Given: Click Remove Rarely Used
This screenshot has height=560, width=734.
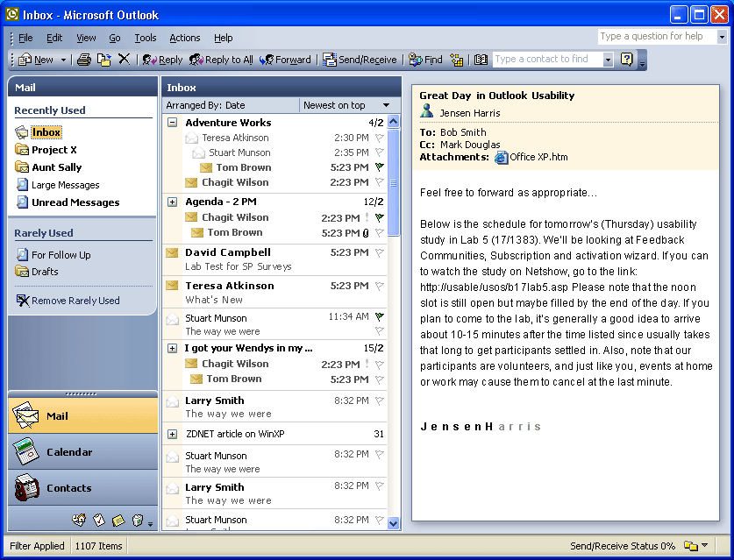Looking at the screenshot, I should pyautogui.click(x=68, y=301).
